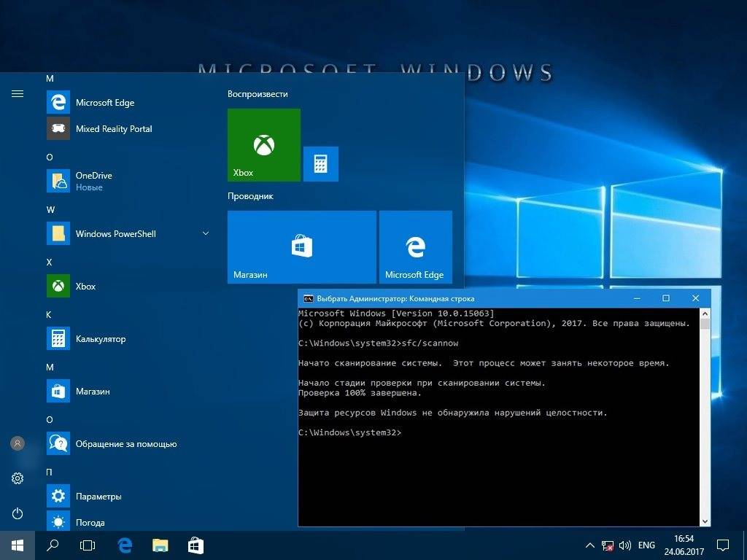
Task: Open the Action Center notification icon
Action: [x=723, y=545]
